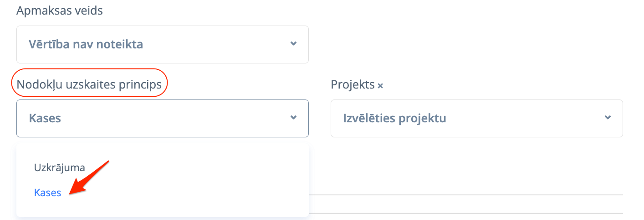Screen dimensions: 644x220
Task: Click the circled "Nodokļu uzskaites princips" label
Action: 89,84
